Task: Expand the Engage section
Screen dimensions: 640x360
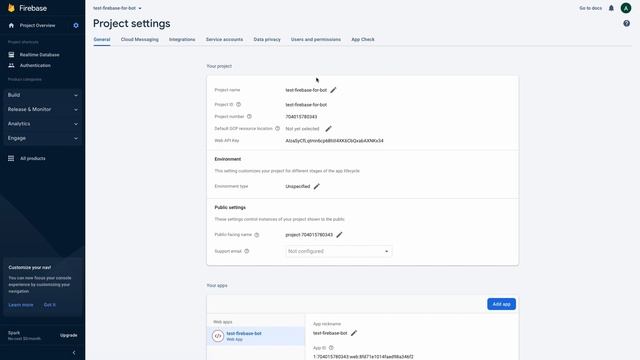Action: pyautogui.click(x=42, y=138)
